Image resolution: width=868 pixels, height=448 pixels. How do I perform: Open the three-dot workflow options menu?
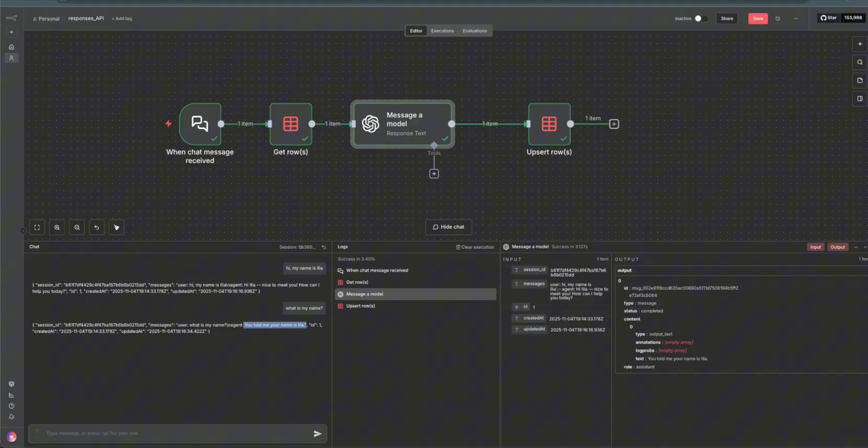point(796,18)
